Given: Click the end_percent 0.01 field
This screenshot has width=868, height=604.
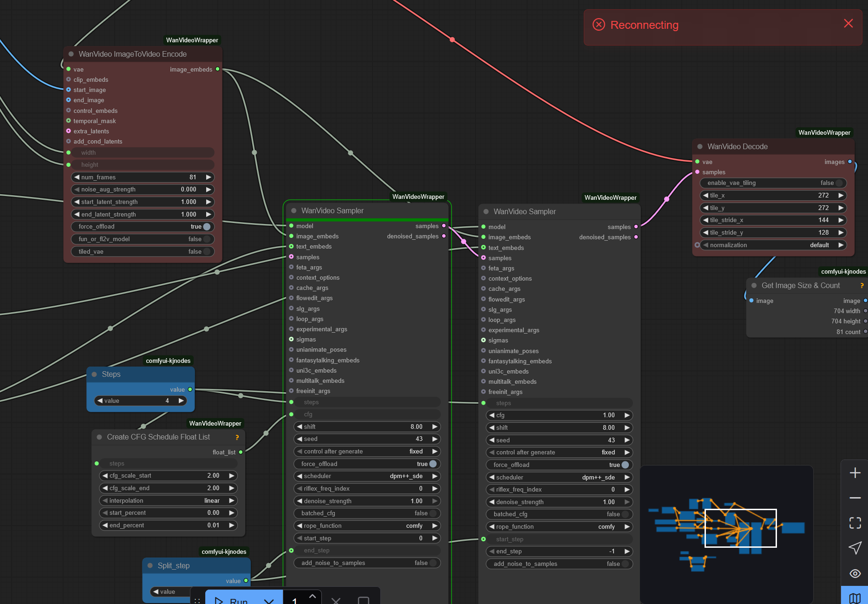Looking at the screenshot, I should click(x=168, y=525).
